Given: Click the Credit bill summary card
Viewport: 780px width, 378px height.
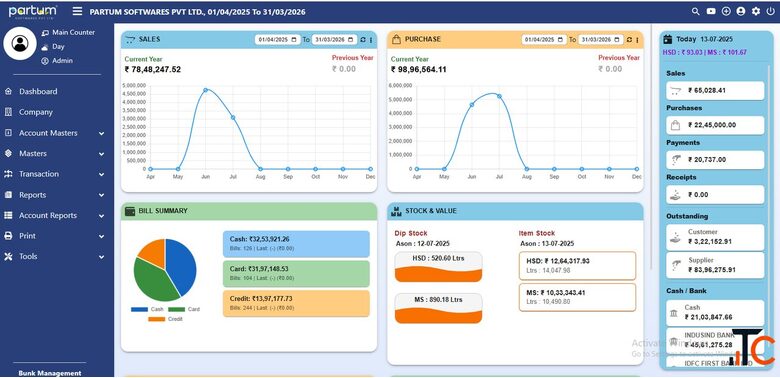Looking at the screenshot, I should tap(296, 303).
